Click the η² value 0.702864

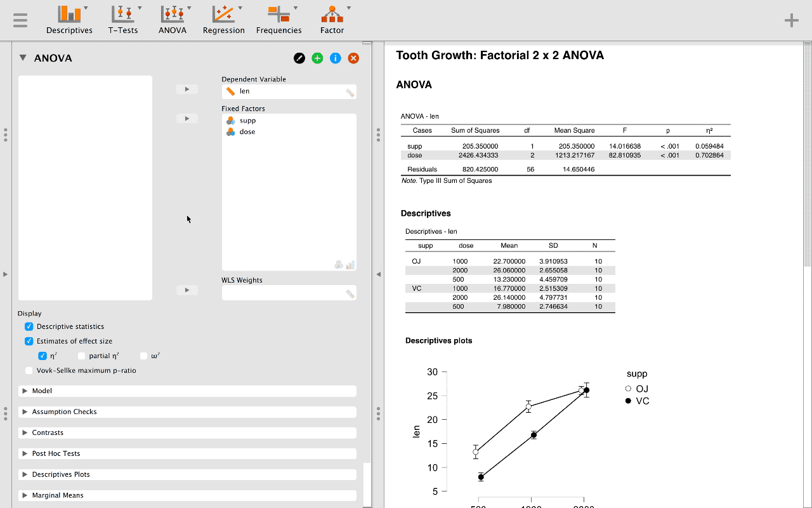[709, 155]
